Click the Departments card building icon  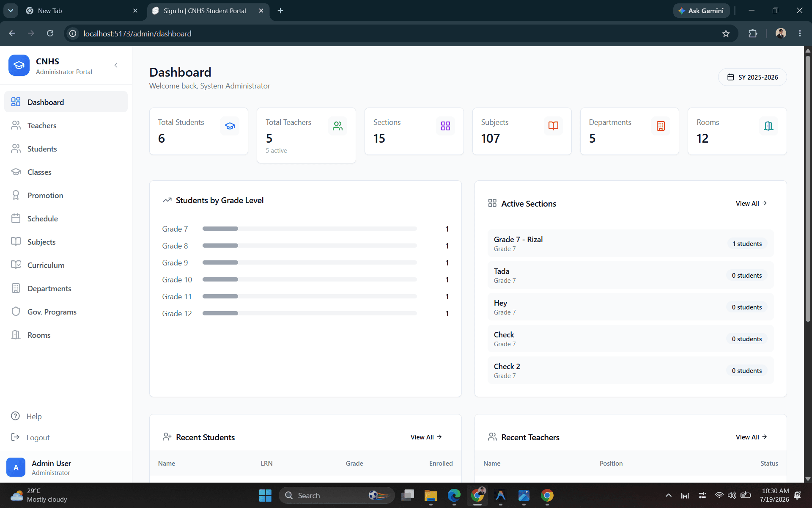coord(661,126)
